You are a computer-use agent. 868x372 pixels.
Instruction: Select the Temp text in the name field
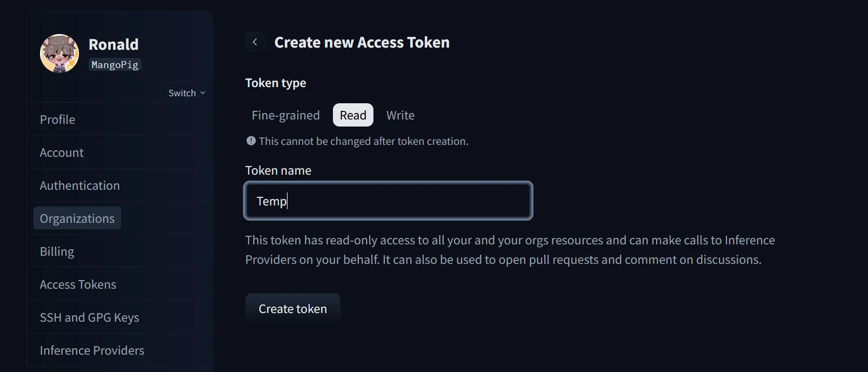click(x=271, y=201)
